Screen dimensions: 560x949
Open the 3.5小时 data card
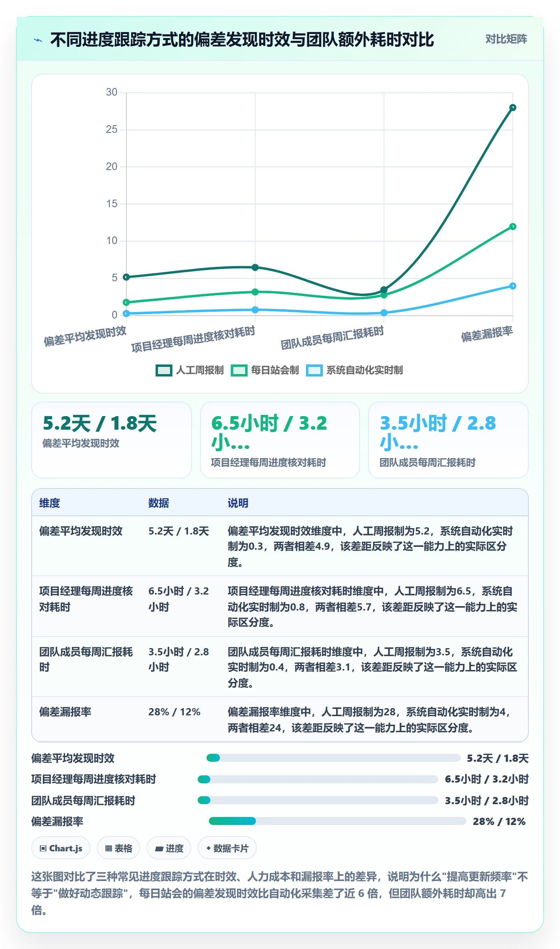click(448, 440)
